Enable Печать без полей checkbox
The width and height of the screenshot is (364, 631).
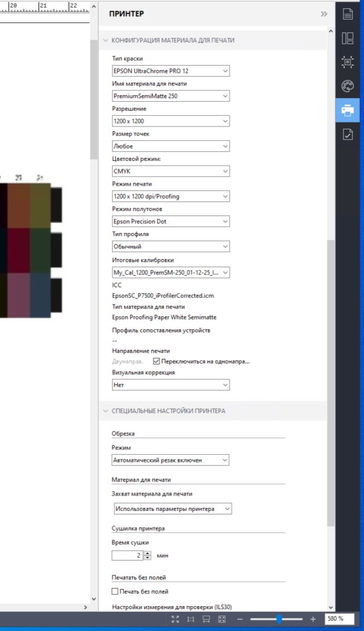[115, 591]
